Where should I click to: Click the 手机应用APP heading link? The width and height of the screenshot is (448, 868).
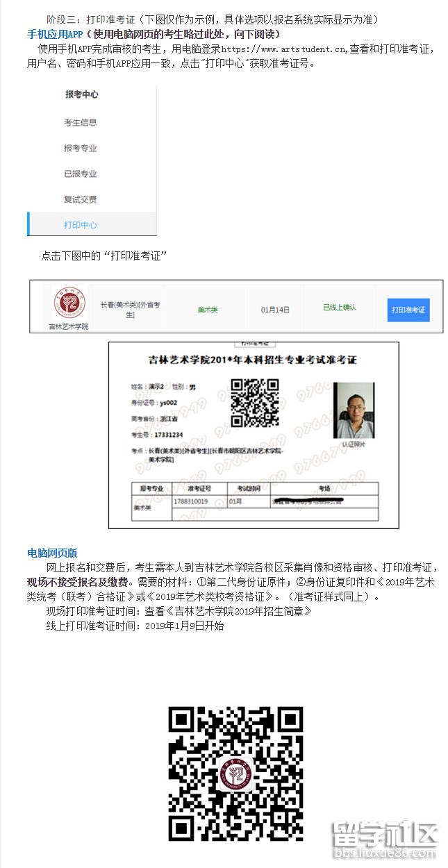point(55,34)
